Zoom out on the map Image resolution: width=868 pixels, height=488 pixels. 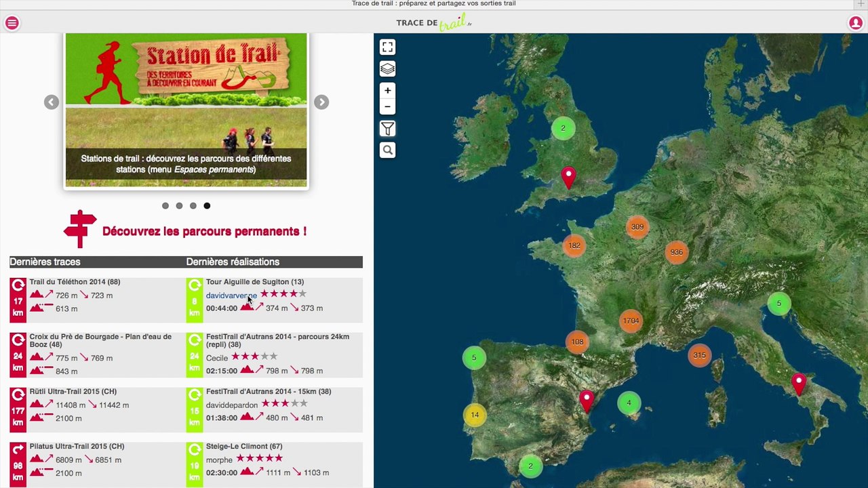pos(387,106)
